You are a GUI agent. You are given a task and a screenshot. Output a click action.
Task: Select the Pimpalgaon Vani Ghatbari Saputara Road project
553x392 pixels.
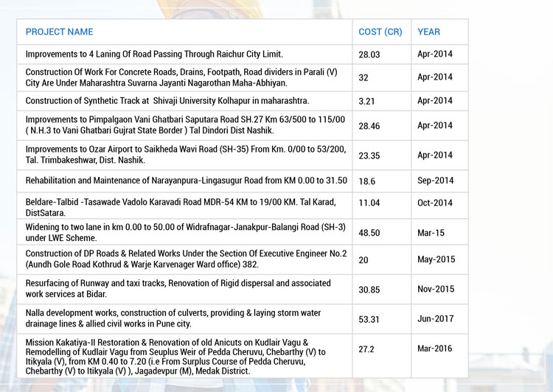tap(185, 125)
